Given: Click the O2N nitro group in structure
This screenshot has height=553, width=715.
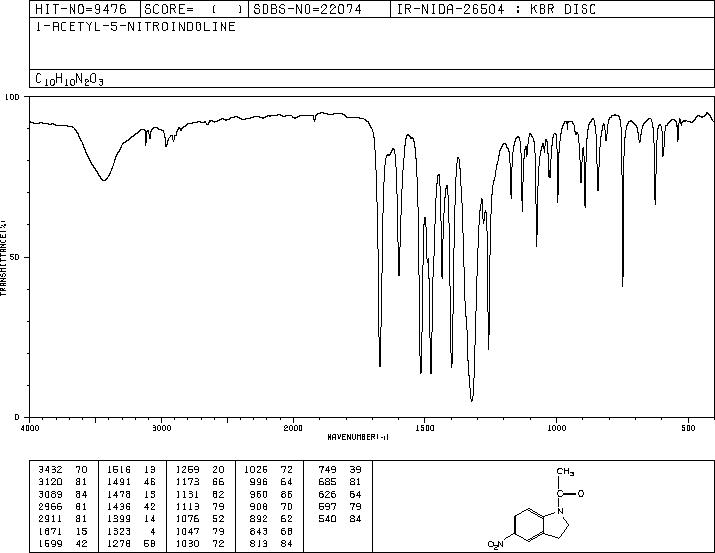Looking at the screenshot, I should tap(496, 544).
